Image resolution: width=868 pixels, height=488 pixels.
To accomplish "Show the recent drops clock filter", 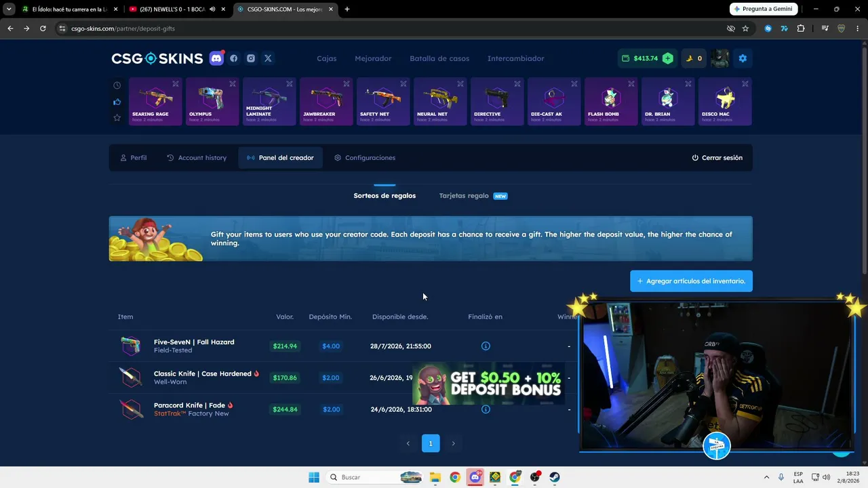I will point(117,85).
